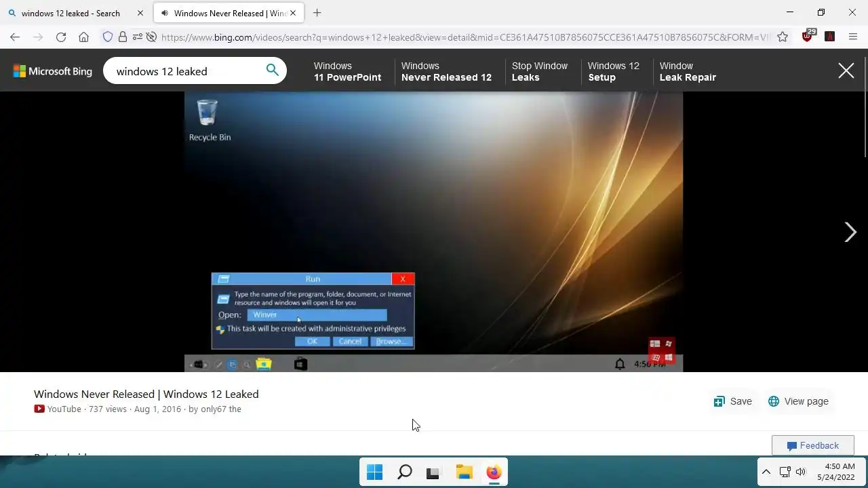Open 'Windows Never Released 12' related search

(x=446, y=71)
